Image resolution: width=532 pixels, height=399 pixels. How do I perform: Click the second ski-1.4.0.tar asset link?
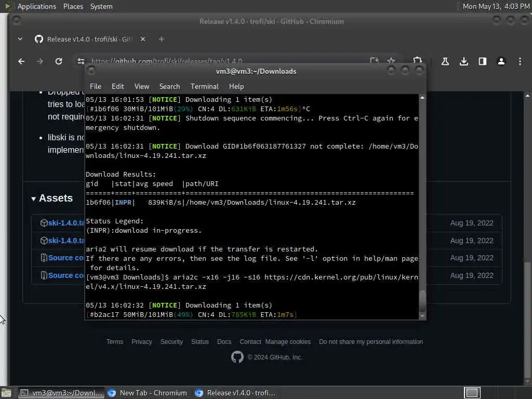pos(66,241)
